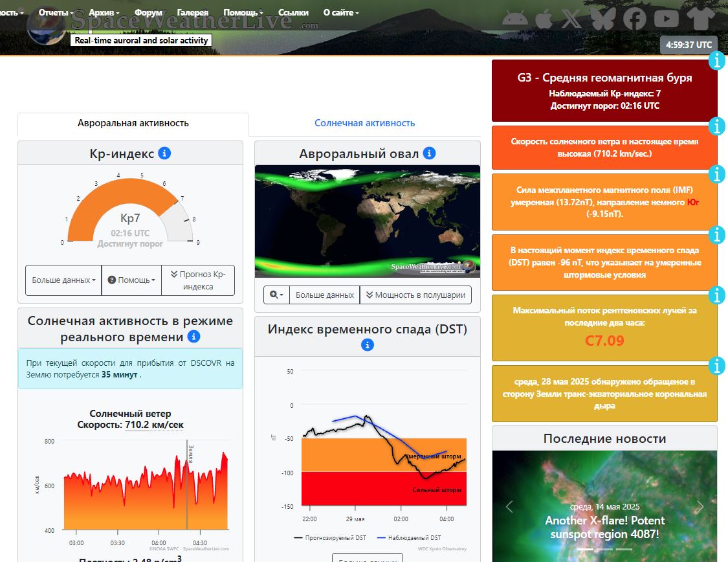Click the Auroral oval world map image

368,221
